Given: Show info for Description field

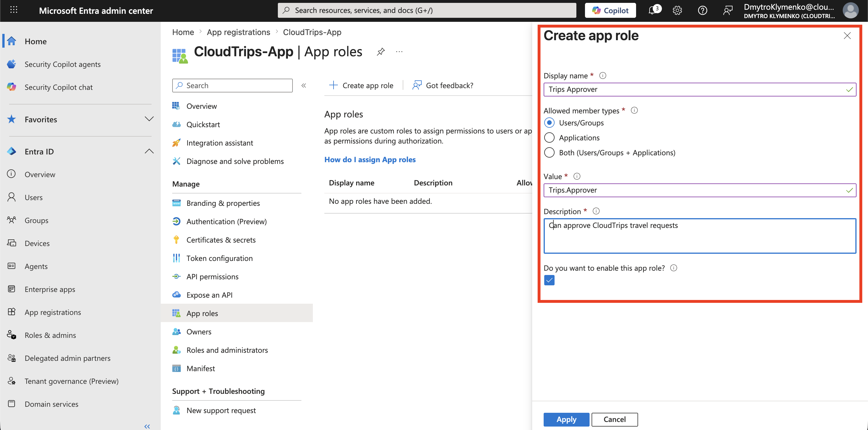Looking at the screenshot, I should point(596,211).
